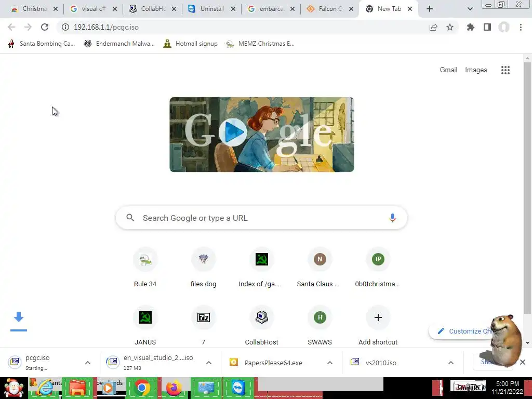Close the New Tab tab
The width and height of the screenshot is (532, 399).
pyautogui.click(x=410, y=9)
